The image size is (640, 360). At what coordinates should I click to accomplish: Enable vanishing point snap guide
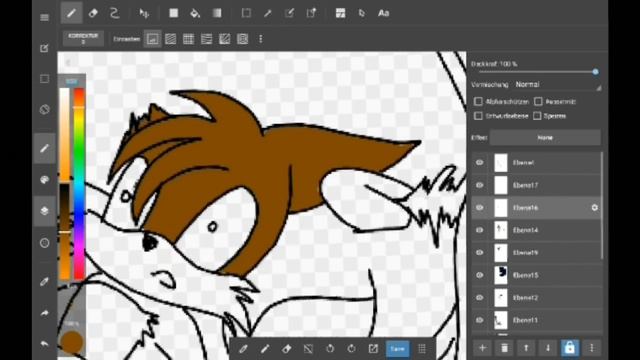click(207, 39)
